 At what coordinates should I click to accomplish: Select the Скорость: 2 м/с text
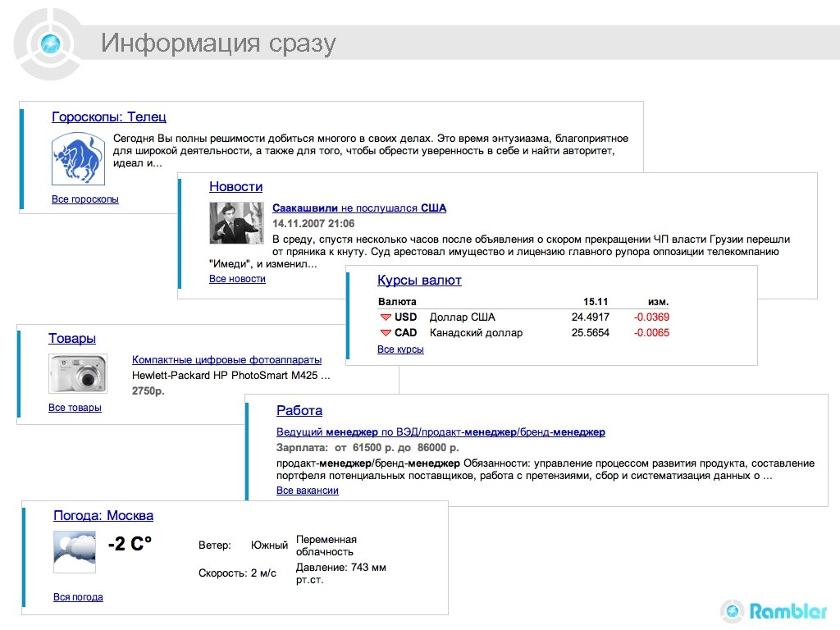[237, 573]
